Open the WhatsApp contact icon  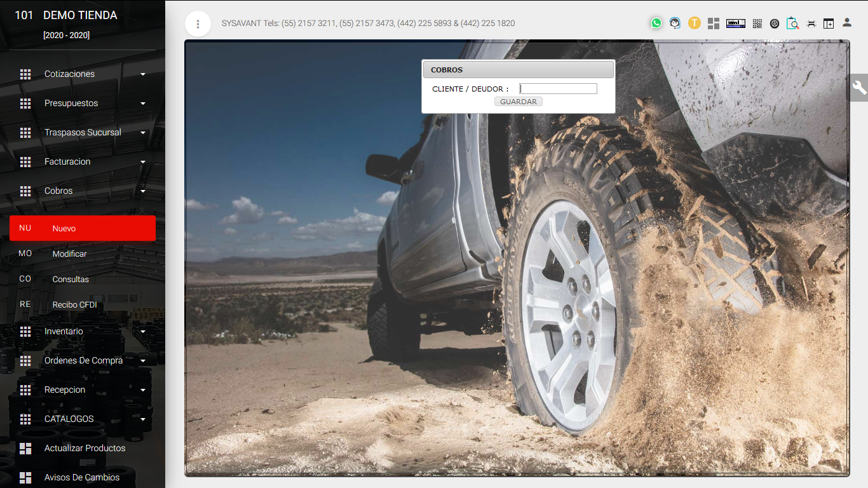[x=656, y=23]
